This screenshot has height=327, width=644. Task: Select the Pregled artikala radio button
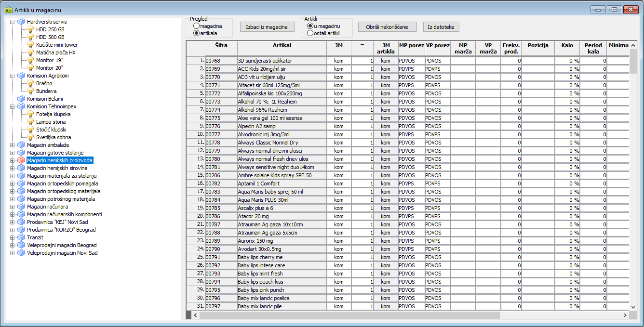click(x=196, y=33)
